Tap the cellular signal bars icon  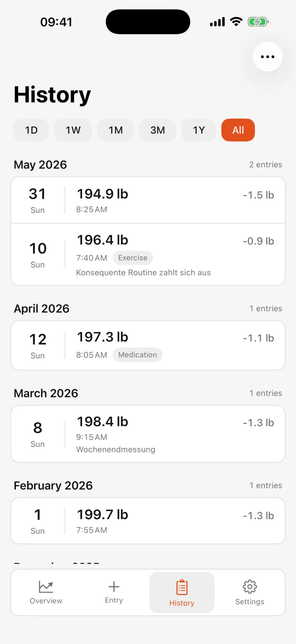coord(217,22)
